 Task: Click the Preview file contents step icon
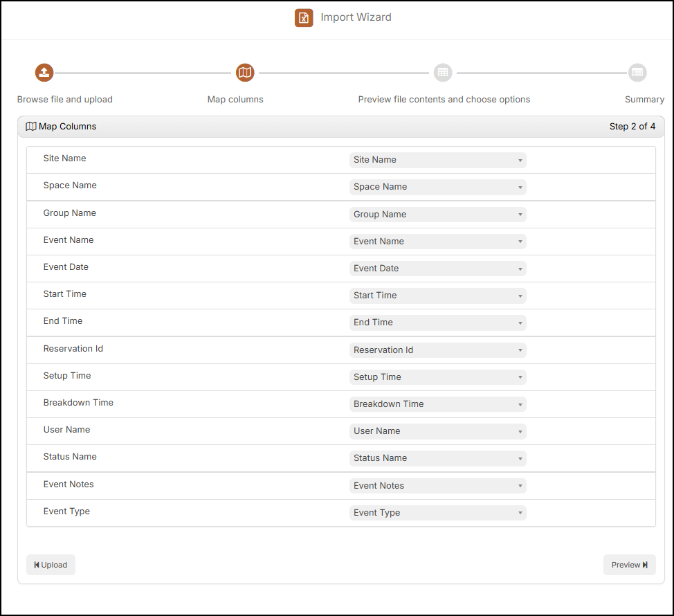[443, 73]
